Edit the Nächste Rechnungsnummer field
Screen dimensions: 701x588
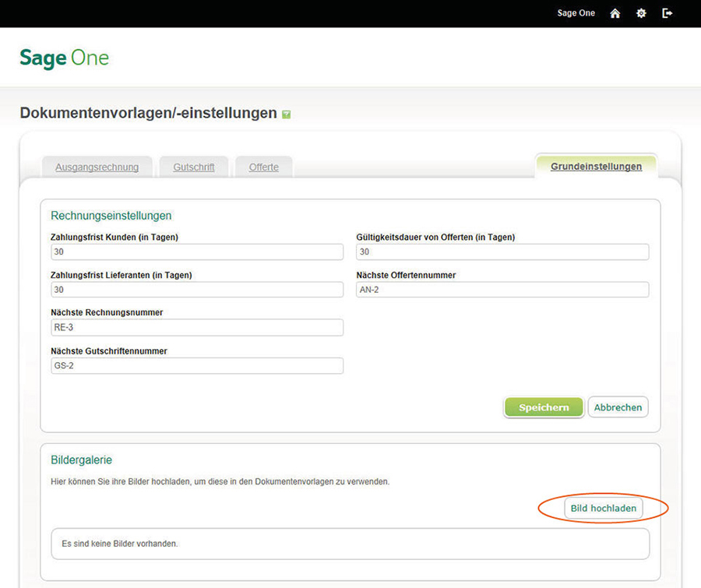point(197,327)
